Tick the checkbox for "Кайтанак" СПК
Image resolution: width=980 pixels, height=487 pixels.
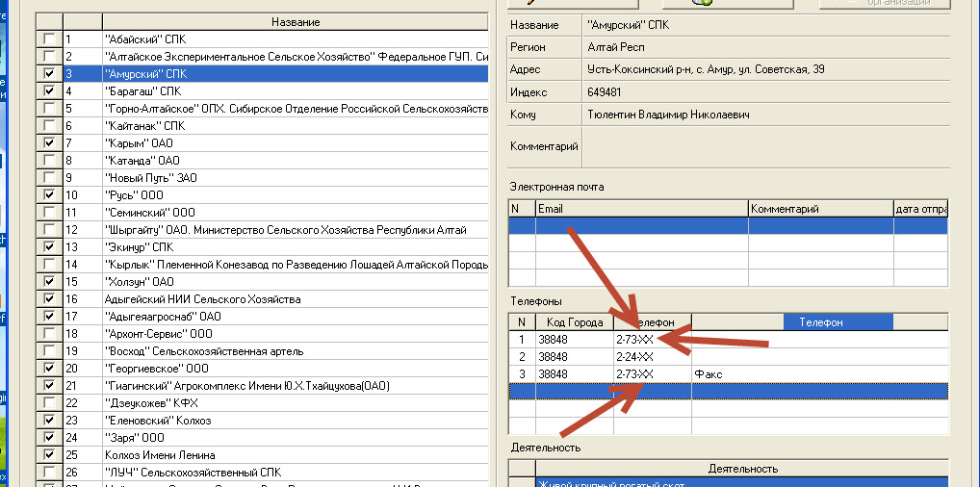point(49,126)
